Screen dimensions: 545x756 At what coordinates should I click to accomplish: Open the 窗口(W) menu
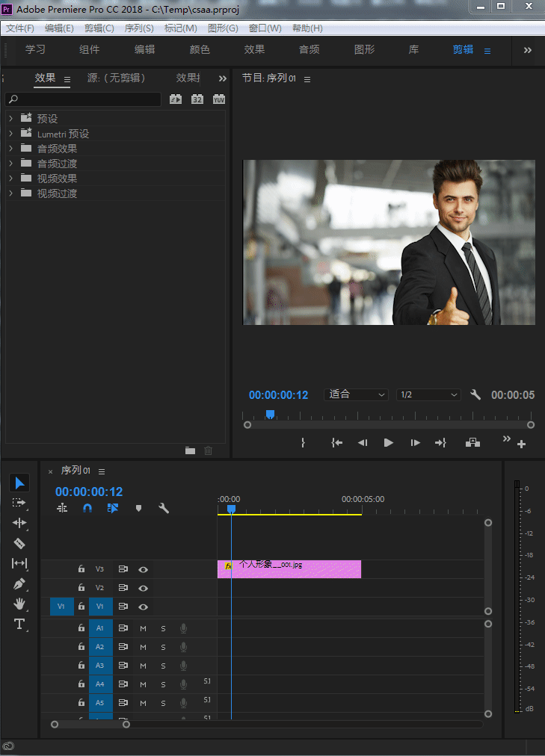click(x=265, y=28)
